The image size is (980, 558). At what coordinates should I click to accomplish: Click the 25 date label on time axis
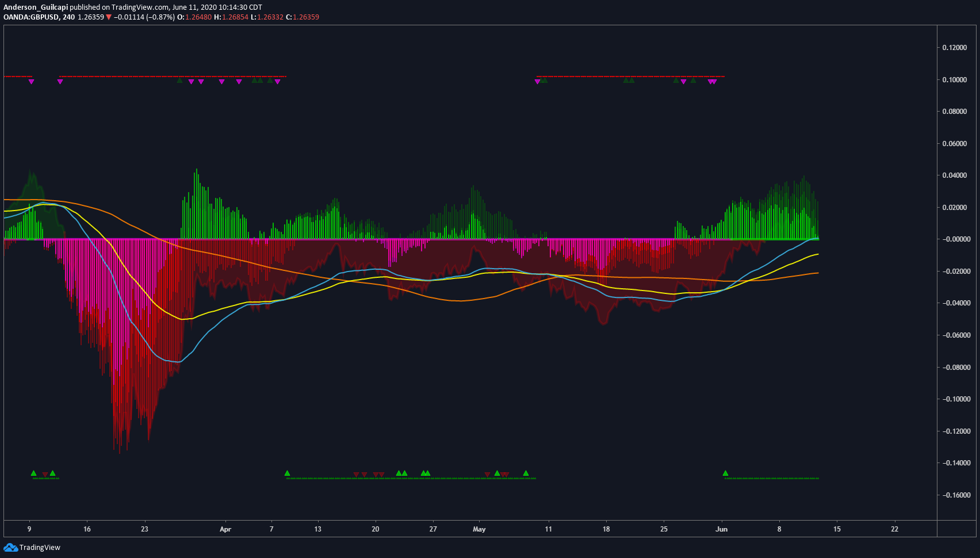point(664,529)
